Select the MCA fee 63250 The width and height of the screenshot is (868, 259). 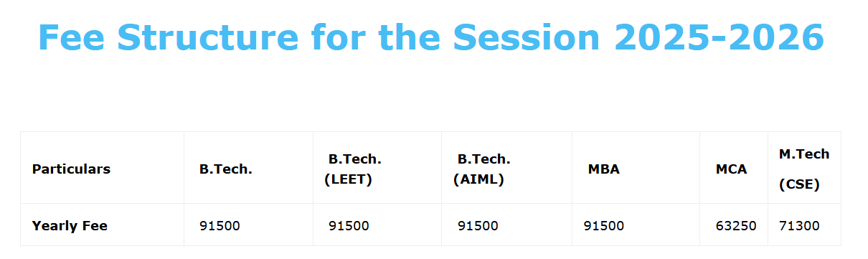(736, 225)
